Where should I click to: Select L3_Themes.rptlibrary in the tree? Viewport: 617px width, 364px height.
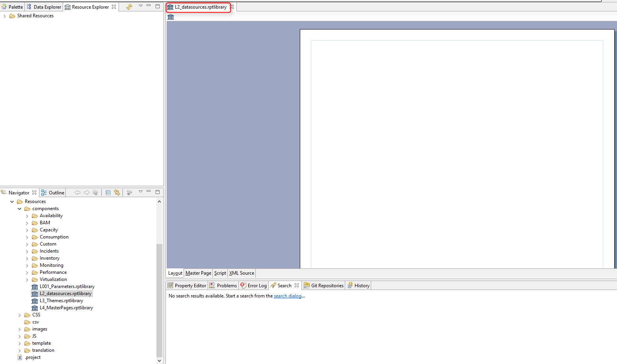pyautogui.click(x=61, y=300)
